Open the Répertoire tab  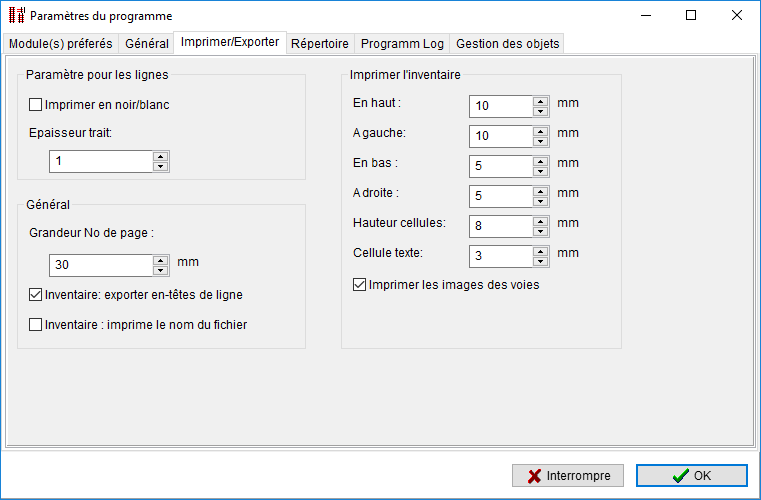click(x=320, y=44)
